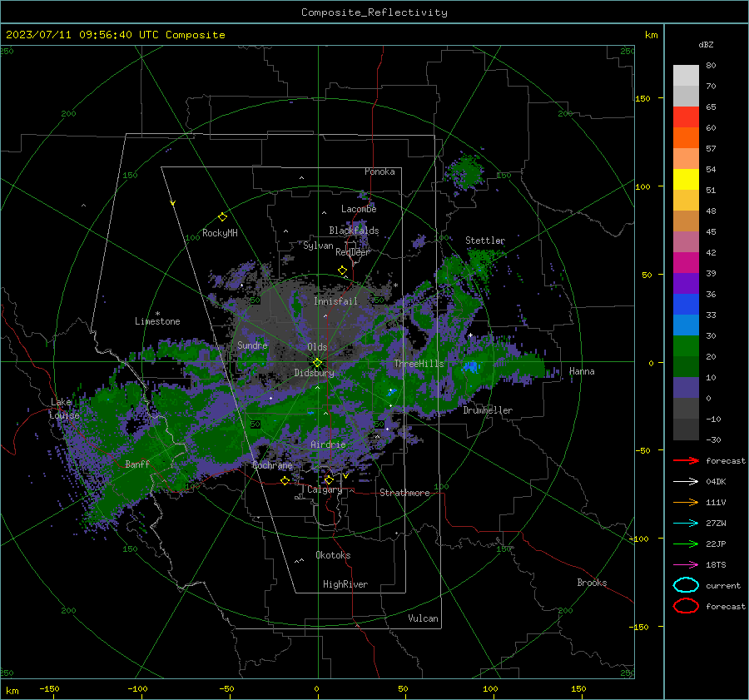Click the red 'forecast' ellipse legend icon
Screen dimensions: 749x700
686,606
